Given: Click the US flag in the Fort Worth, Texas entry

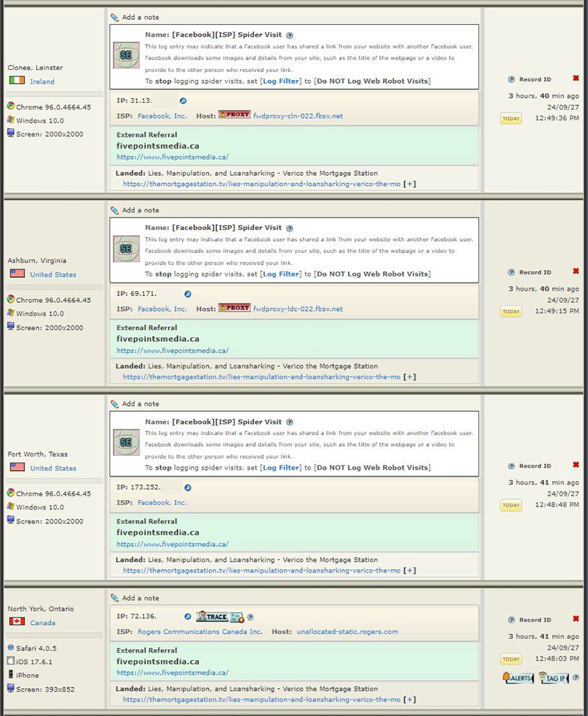Looking at the screenshot, I should tap(18, 468).
